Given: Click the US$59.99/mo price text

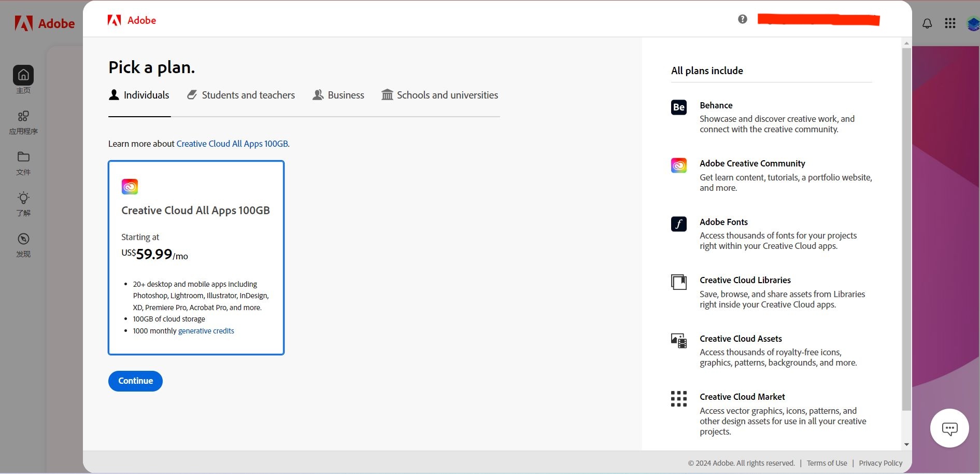Looking at the screenshot, I should coord(154,254).
